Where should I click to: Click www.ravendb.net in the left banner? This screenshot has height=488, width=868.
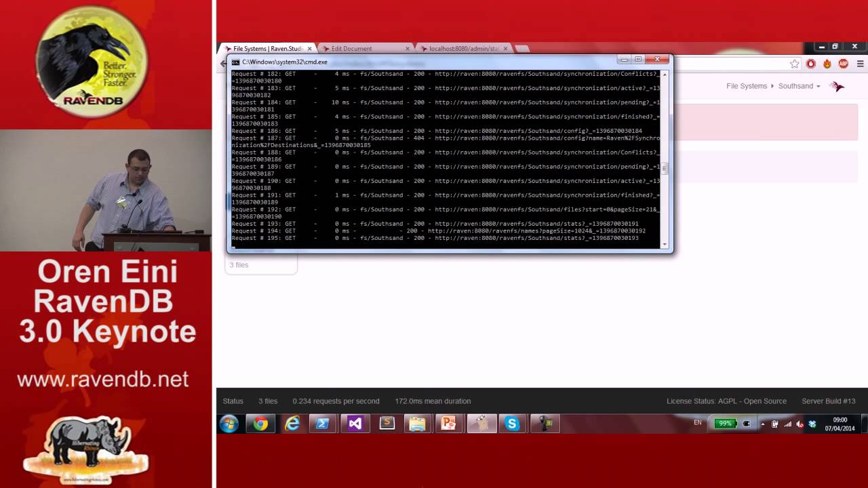tap(102, 379)
